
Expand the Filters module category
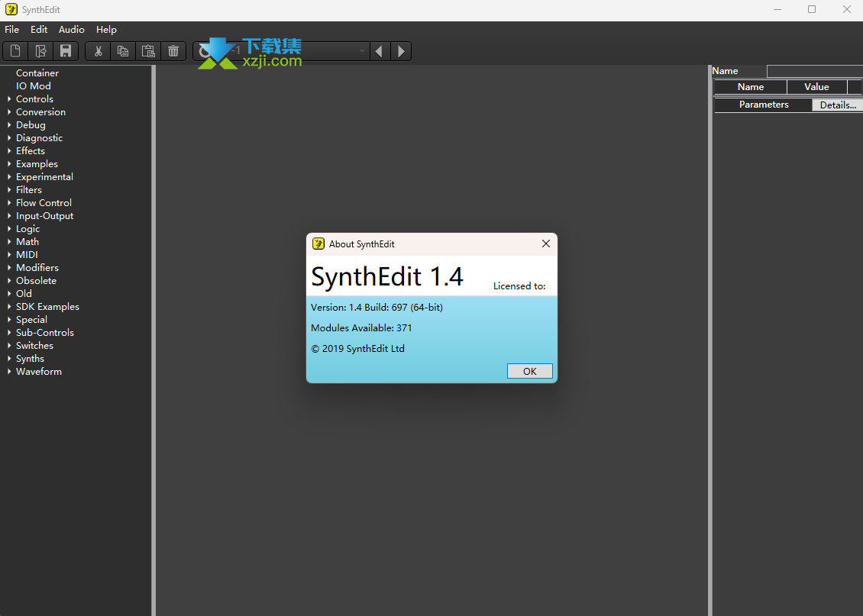click(x=9, y=190)
